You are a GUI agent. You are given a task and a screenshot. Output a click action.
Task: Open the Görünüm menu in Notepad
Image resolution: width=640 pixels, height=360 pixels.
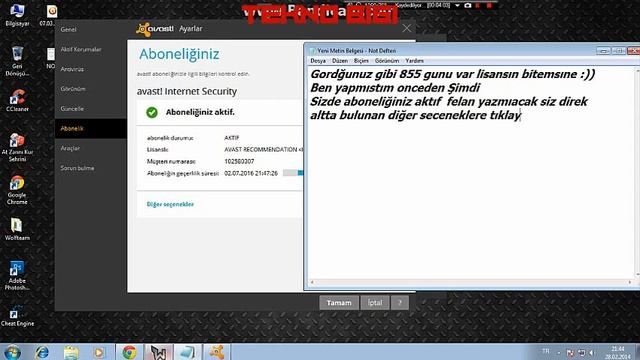pos(387,61)
